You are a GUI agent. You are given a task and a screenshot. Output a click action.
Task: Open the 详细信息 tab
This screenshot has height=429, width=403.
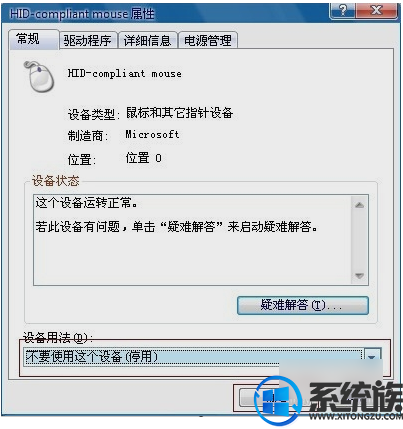[x=147, y=40]
